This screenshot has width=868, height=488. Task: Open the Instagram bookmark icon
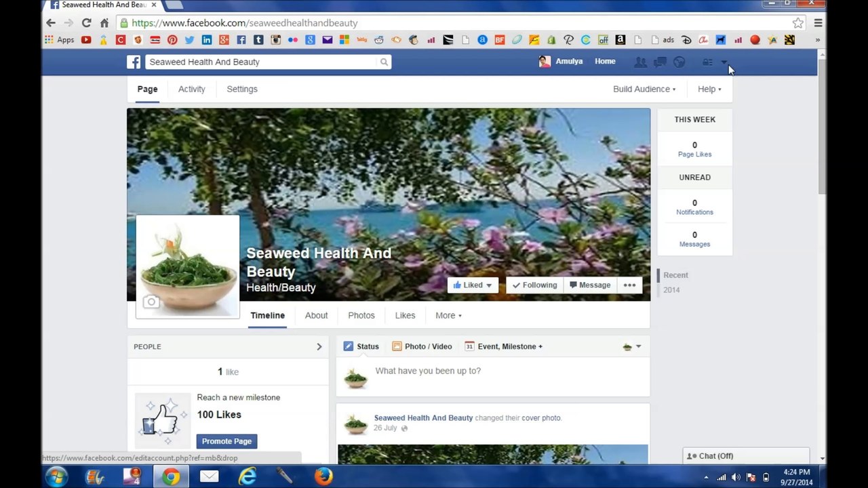click(275, 40)
